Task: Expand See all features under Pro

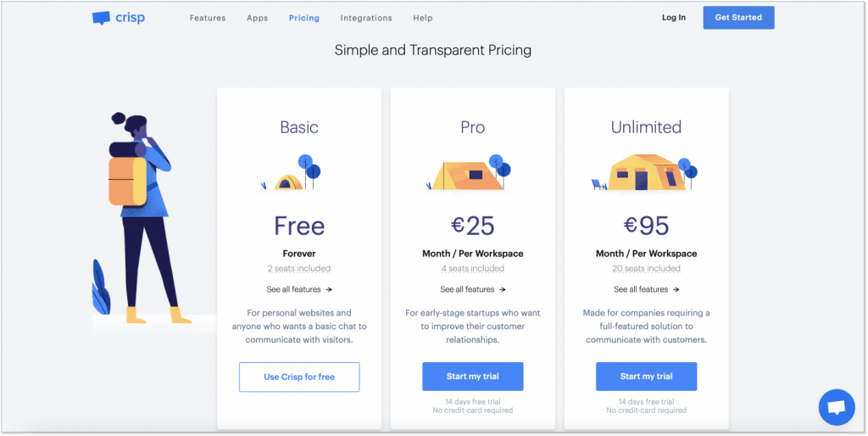Action: 467,289
